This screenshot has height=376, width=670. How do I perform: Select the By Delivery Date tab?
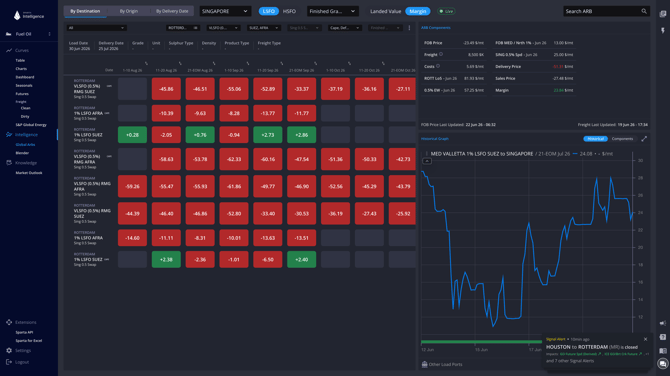pyautogui.click(x=172, y=11)
